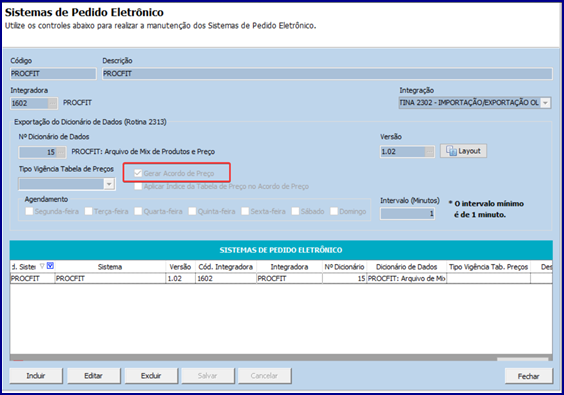The height and width of the screenshot is (395, 564).
Task: Select grid cell 'PROCFIT: Arquivo de Mix'
Action: 406,278
